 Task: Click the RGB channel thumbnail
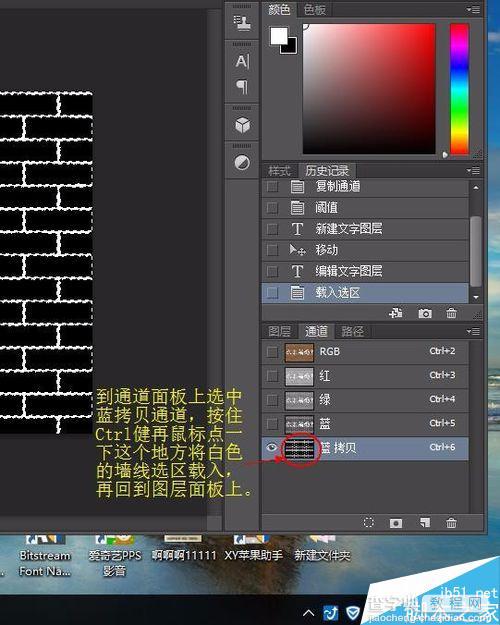299,352
